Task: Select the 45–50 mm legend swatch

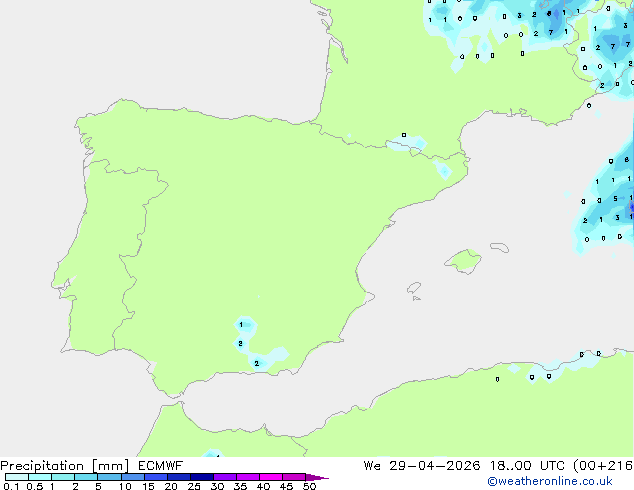Action: 294,477
